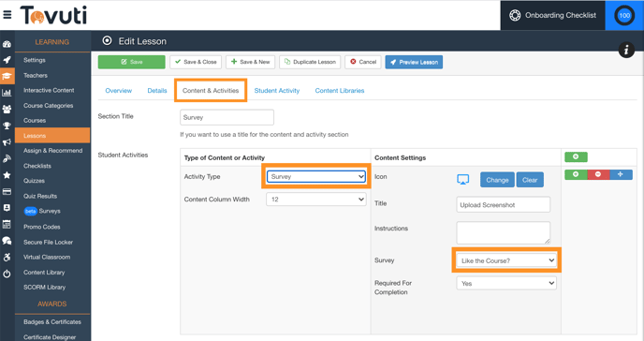Open Course Categories menu item

click(48, 106)
